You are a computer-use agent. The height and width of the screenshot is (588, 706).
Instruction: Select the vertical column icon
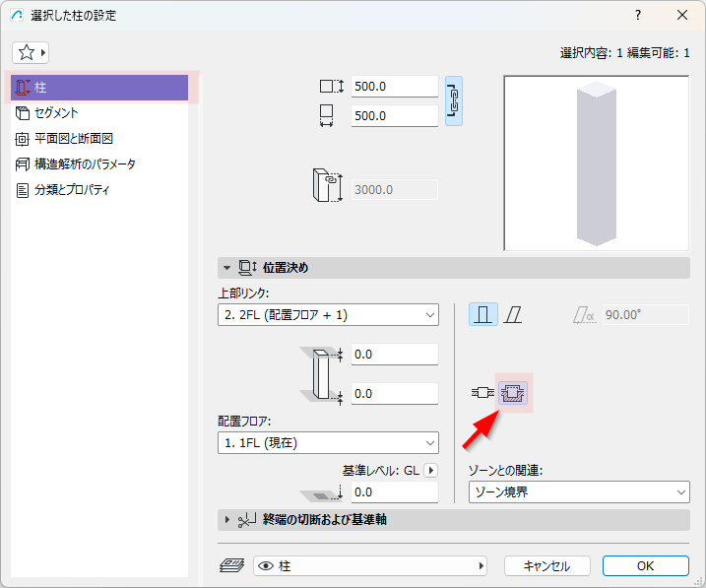[483, 314]
